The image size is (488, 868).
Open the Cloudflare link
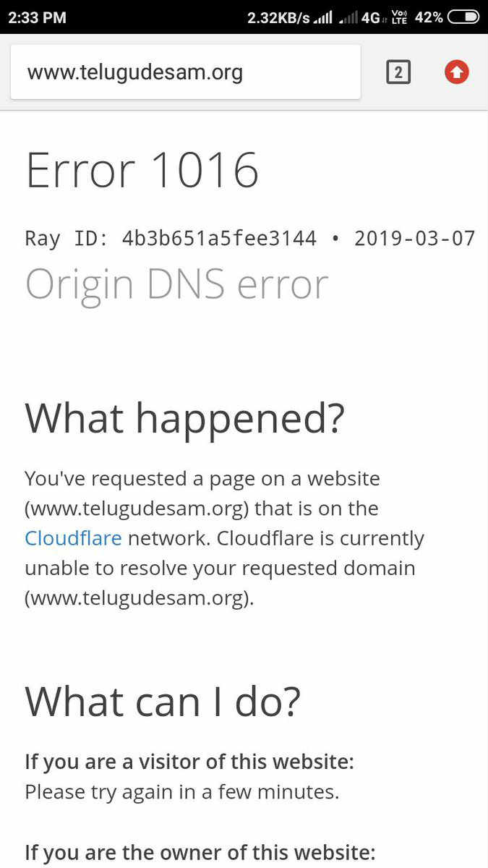(x=73, y=539)
